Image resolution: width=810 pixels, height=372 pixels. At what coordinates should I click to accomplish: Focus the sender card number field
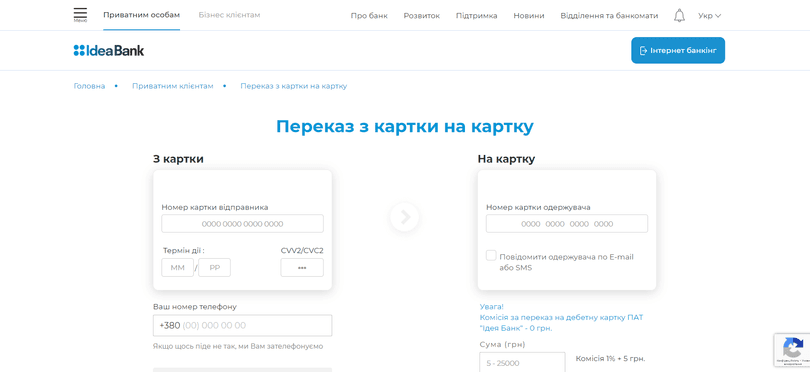point(242,224)
